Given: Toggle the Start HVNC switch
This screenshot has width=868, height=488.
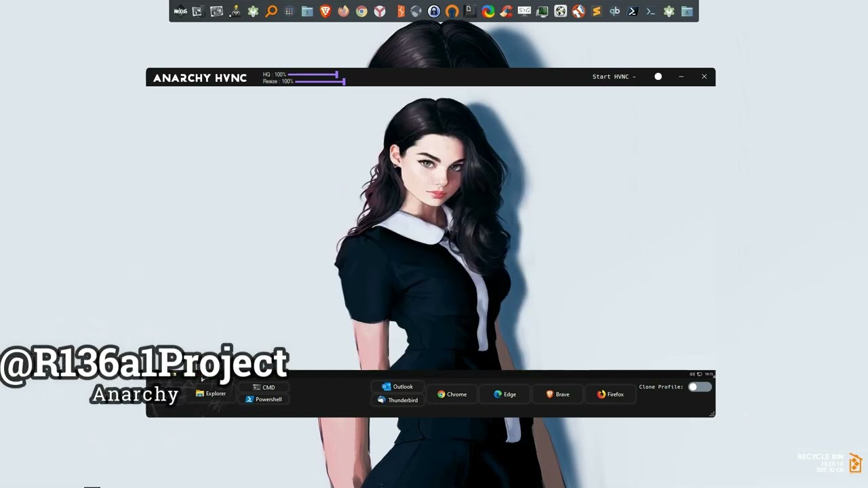Looking at the screenshot, I should [658, 77].
